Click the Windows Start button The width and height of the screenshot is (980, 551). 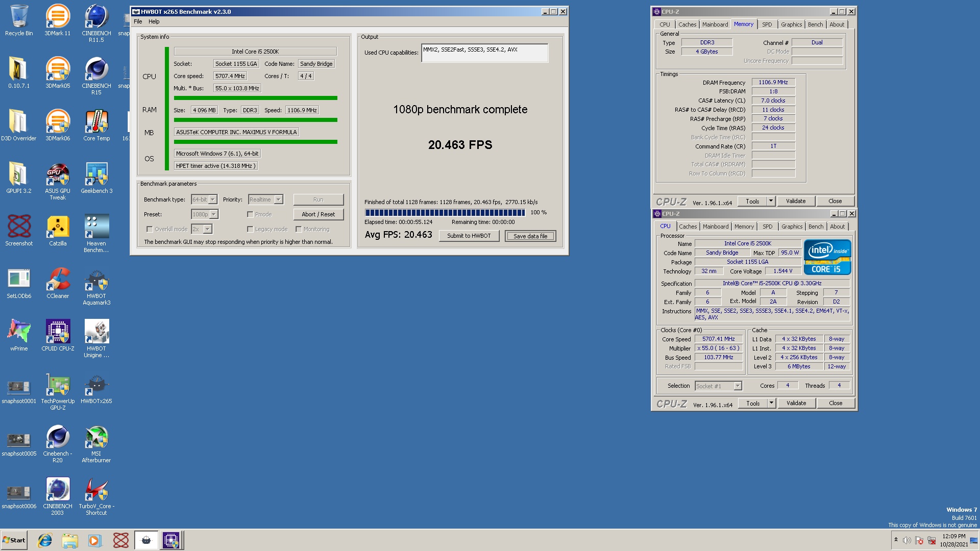coord(14,540)
